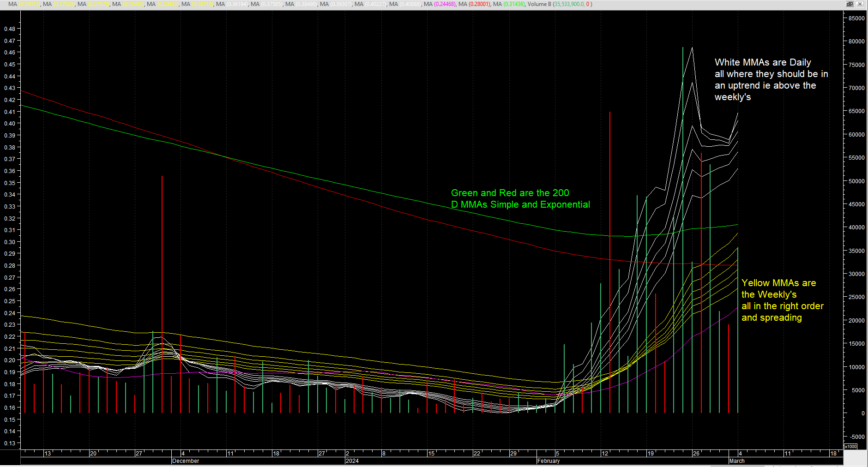Click the February label on time axis
868x467 pixels.
point(549,461)
